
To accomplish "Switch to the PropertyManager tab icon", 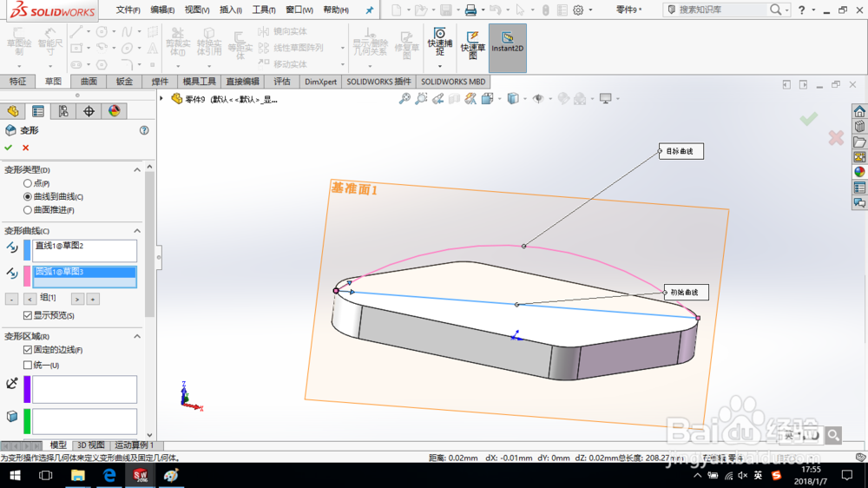I will point(37,111).
